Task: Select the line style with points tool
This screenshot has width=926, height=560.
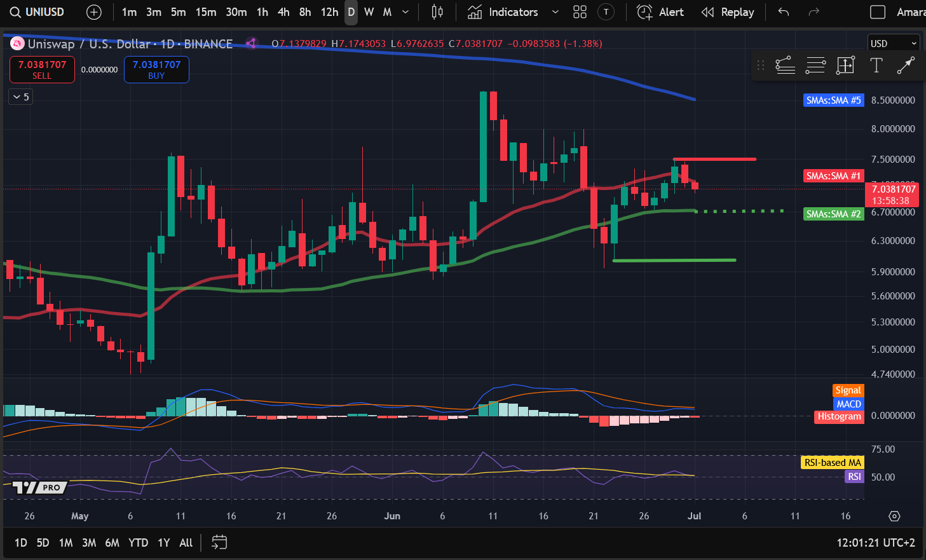Action: point(786,65)
